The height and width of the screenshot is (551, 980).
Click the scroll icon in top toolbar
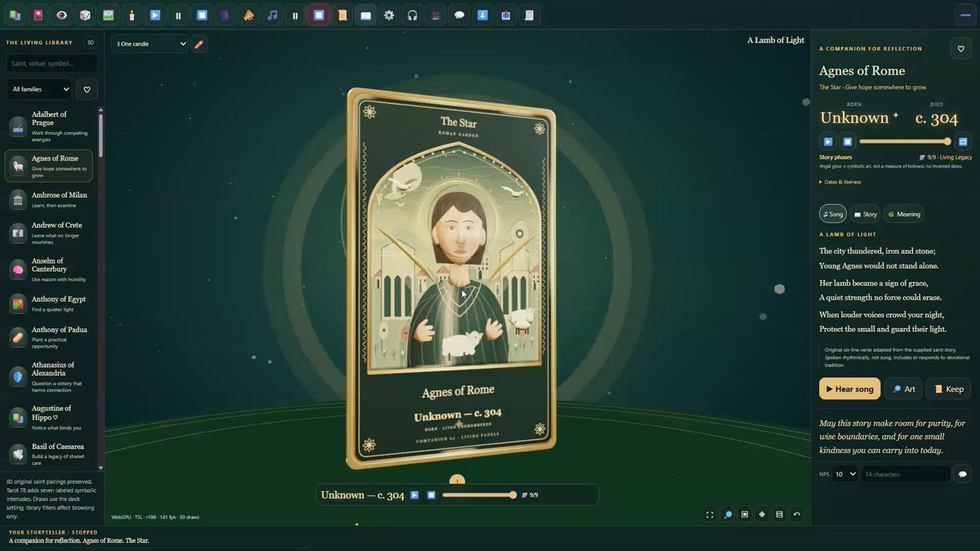[342, 15]
